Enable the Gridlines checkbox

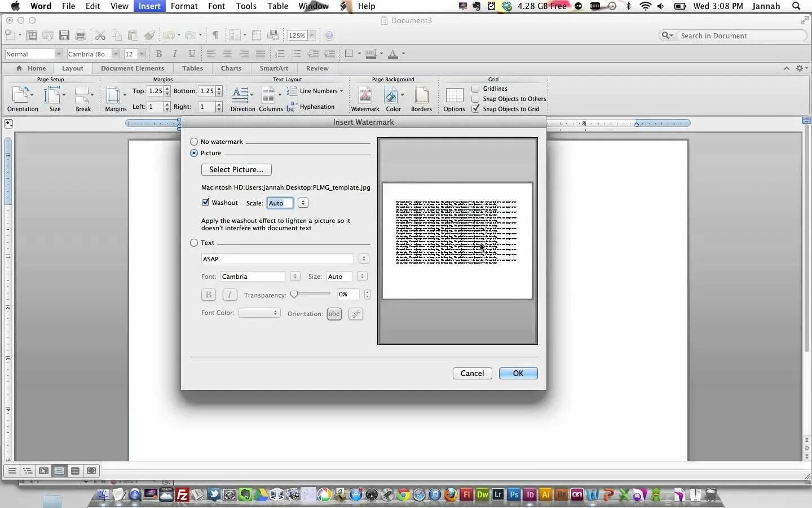(476, 89)
